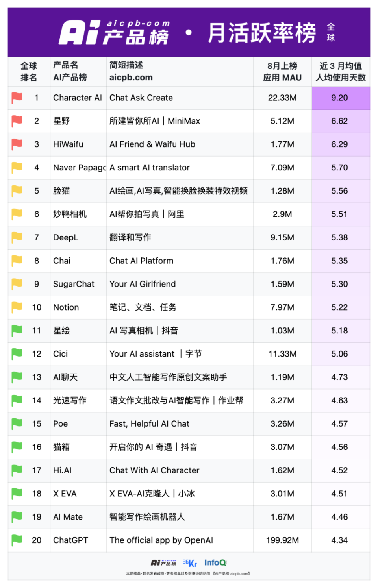
Task: Click the green flag beside Cici
Action: (16, 354)
